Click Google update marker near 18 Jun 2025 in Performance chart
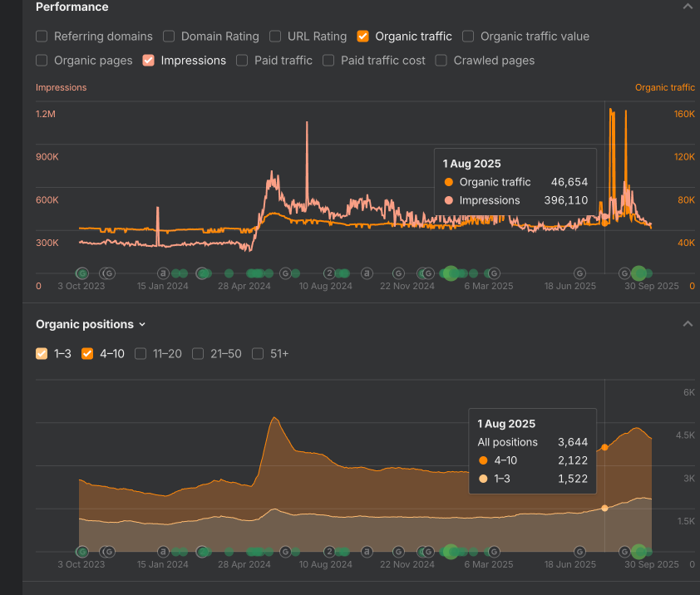 (580, 273)
